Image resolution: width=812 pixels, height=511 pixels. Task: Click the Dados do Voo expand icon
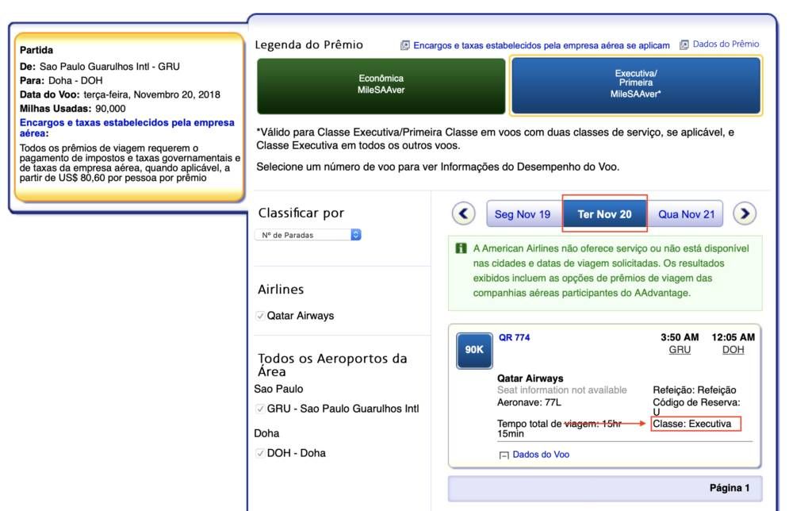pyautogui.click(x=504, y=455)
